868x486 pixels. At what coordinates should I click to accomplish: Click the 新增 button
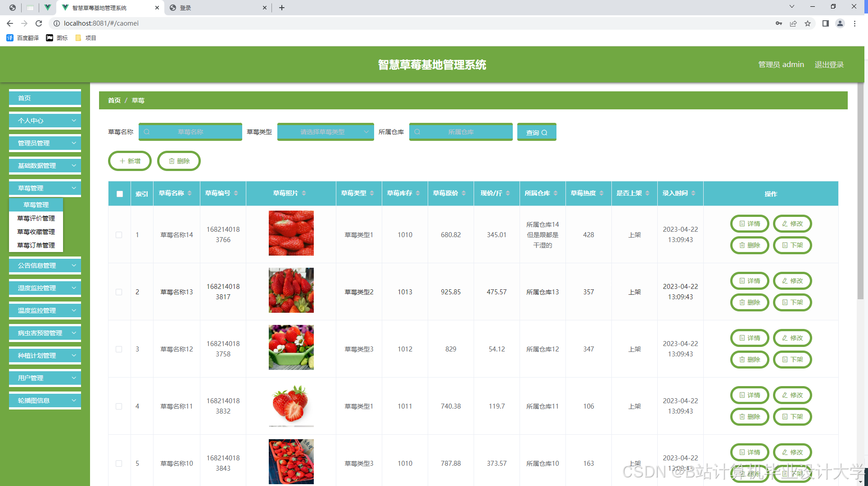pyautogui.click(x=130, y=161)
